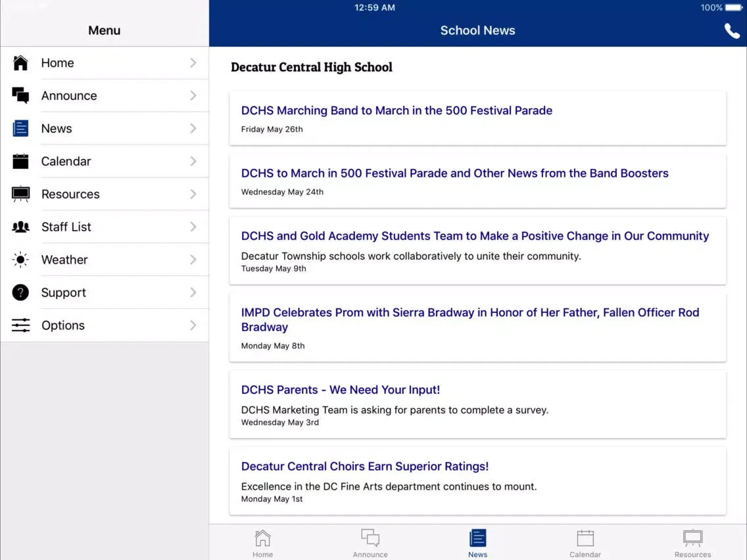Click the 100% battery indicator
This screenshot has height=560, width=747.
point(721,8)
